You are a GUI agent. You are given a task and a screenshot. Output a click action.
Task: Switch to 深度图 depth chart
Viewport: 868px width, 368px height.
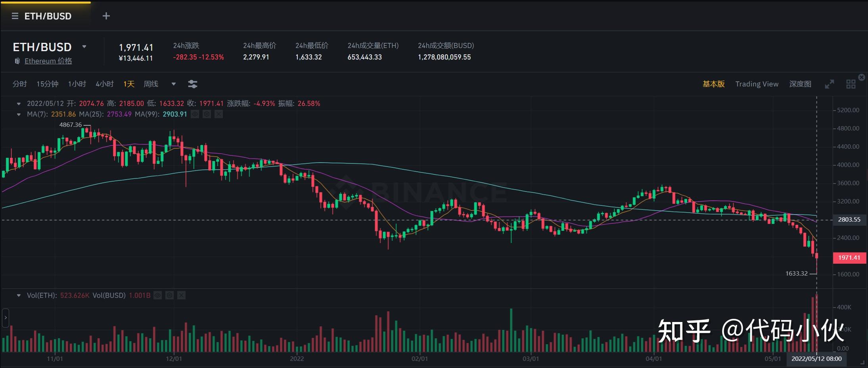click(x=800, y=84)
